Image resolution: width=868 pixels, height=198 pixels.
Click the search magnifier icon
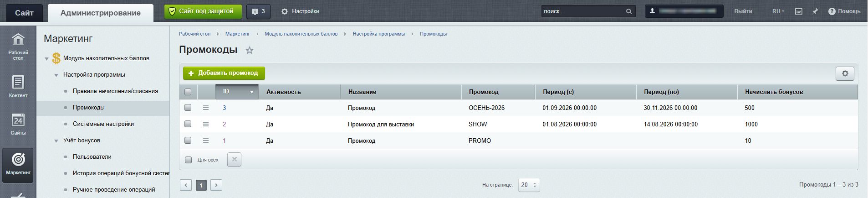click(629, 11)
